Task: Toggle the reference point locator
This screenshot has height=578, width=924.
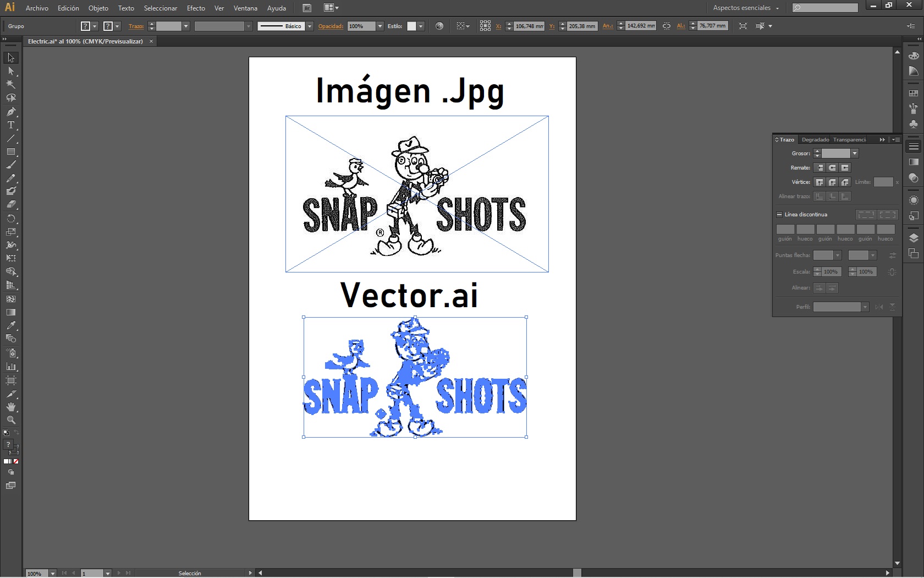Action: 485,26
